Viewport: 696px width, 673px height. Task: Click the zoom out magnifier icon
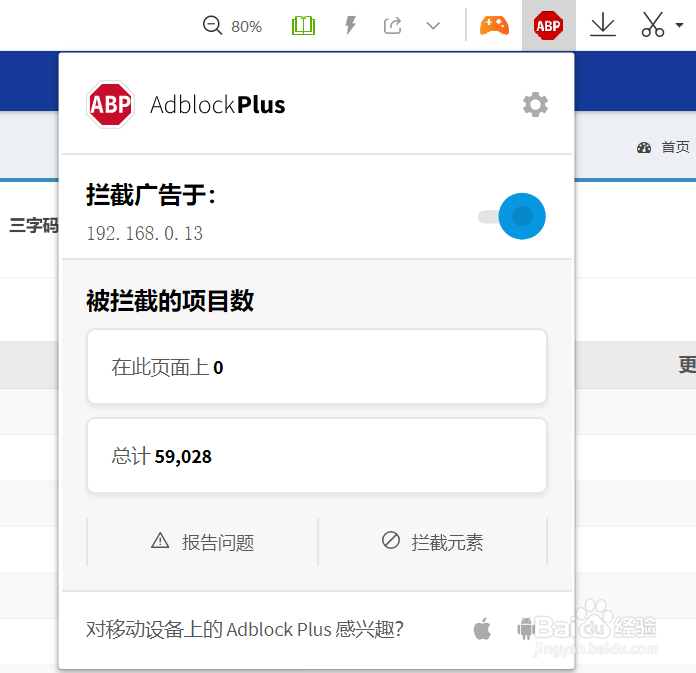212,25
